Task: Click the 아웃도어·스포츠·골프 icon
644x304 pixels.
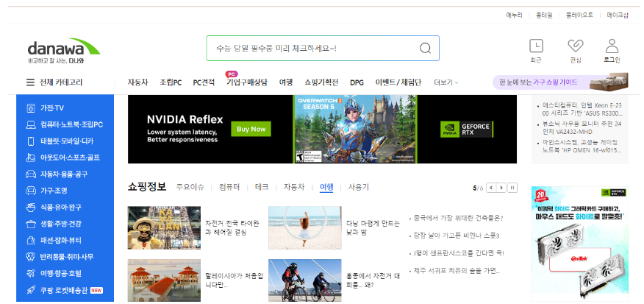Action: coord(30,158)
